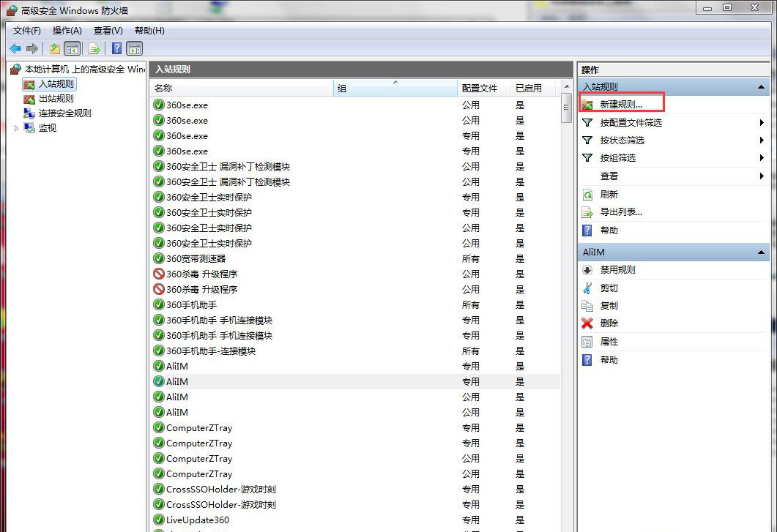Viewport: 777px width, 532px height.
Task: Toggle the console tree pane toolbar icon
Action: 73,48
